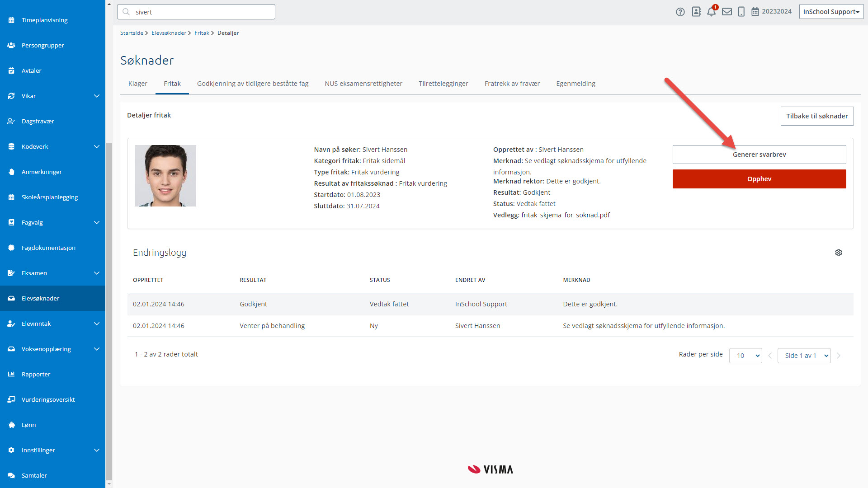This screenshot has height=488, width=868.
Task: Open the InSchool Support user dropdown
Action: click(x=831, y=12)
